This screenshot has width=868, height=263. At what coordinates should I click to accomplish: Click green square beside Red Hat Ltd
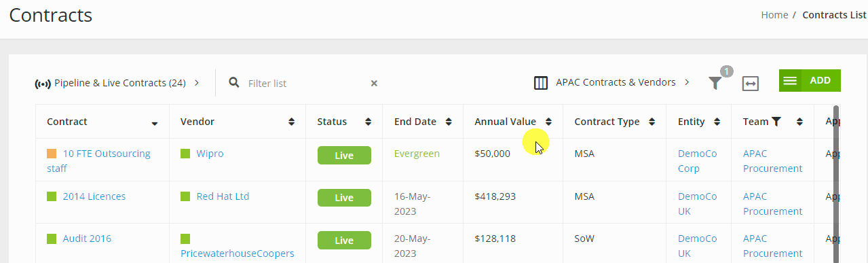pos(185,196)
